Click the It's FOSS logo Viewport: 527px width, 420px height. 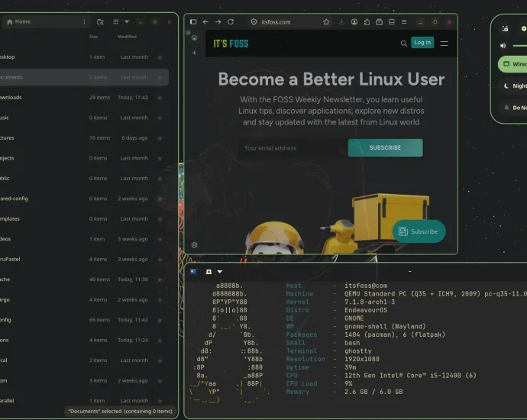[x=231, y=44]
